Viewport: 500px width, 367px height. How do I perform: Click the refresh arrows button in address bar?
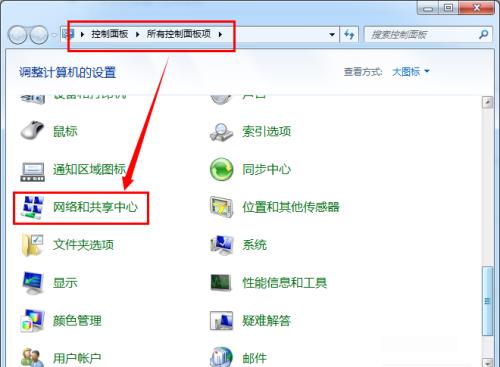point(349,34)
